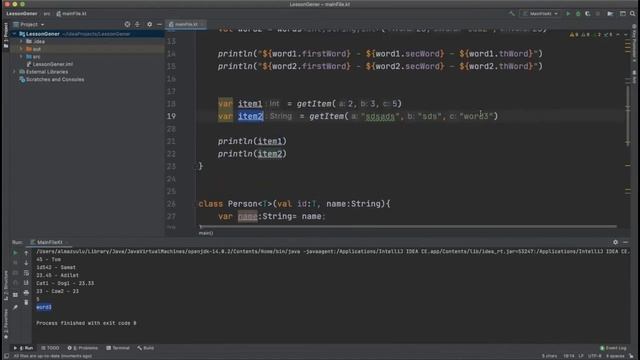Locate the opened file in Project tree
Image resolution: width=640 pixels, height=360 pixels.
point(127,24)
